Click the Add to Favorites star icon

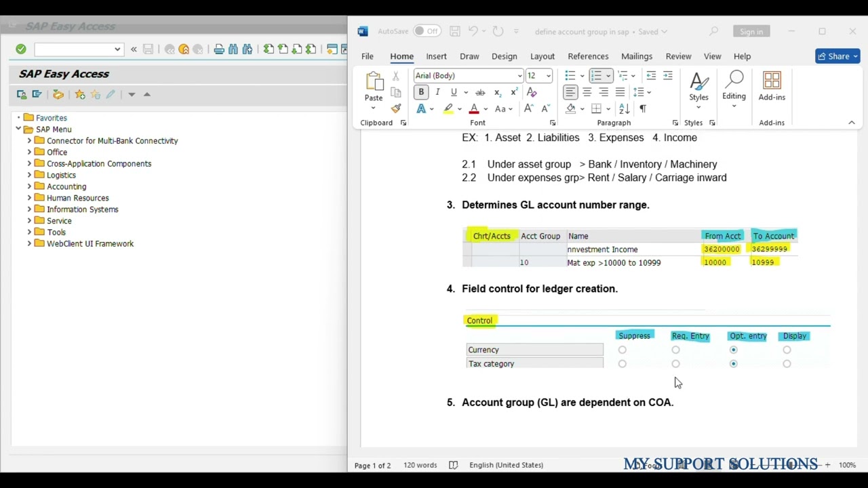tap(80, 94)
